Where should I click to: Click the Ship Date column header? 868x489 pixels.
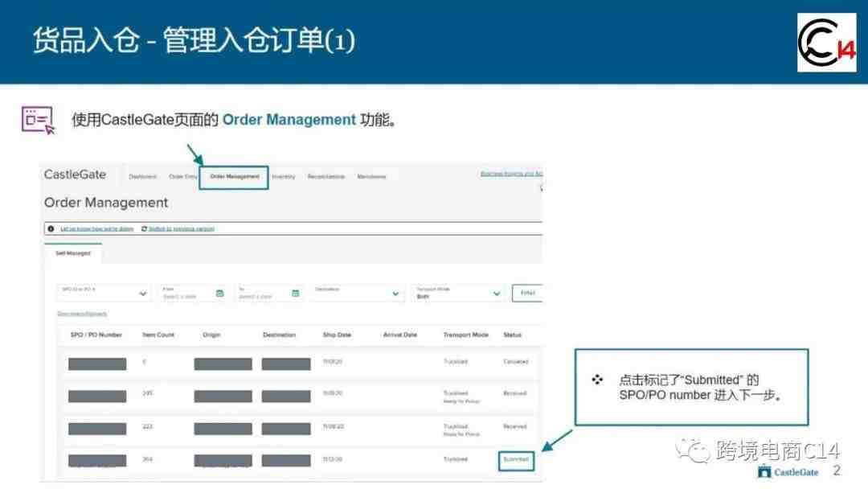[337, 335]
